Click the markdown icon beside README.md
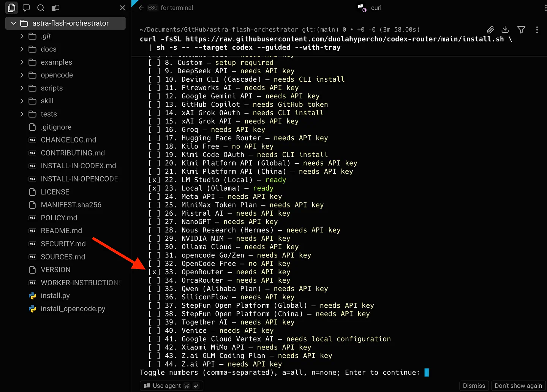Image resolution: width=547 pixels, height=392 pixels. pyautogui.click(x=33, y=231)
